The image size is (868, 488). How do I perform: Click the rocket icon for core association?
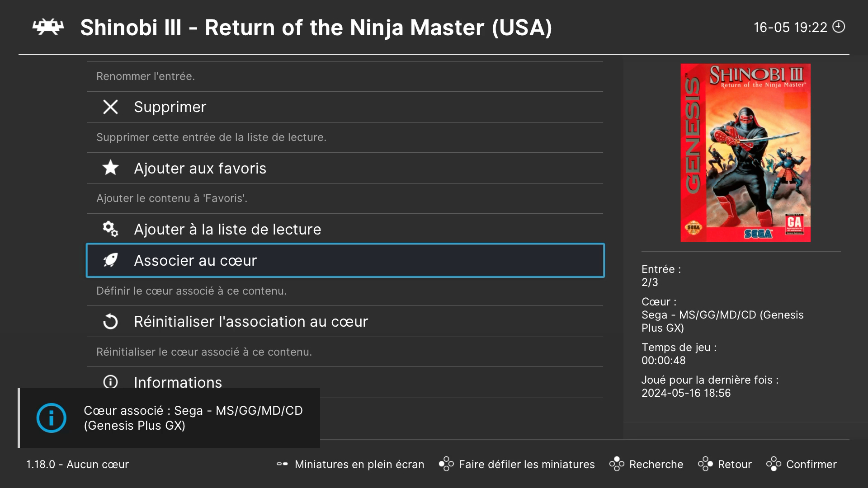(110, 260)
